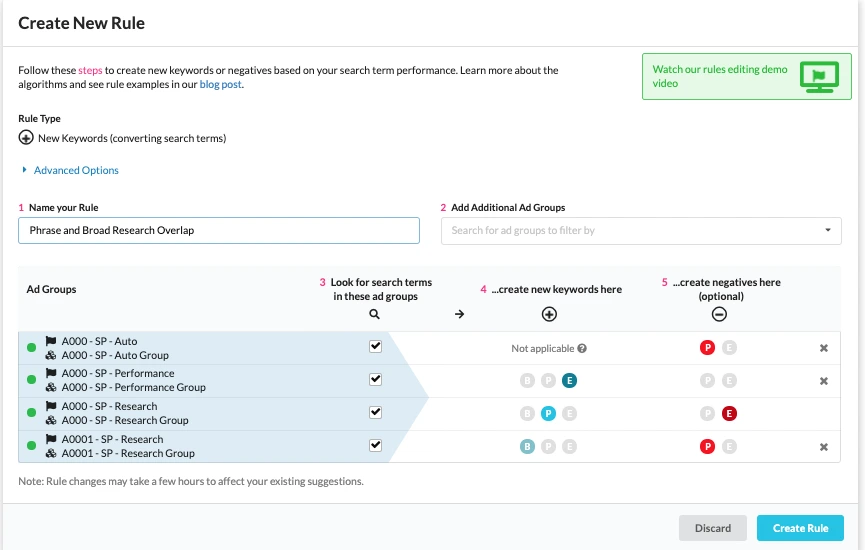The image size is (865, 550).
Task: Open the steps link in instructions
Action: pyautogui.click(x=90, y=71)
